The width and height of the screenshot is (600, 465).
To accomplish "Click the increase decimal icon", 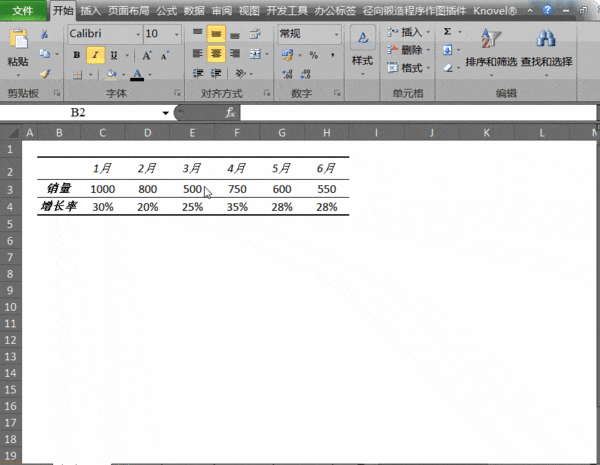I will click(x=287, y=74).
